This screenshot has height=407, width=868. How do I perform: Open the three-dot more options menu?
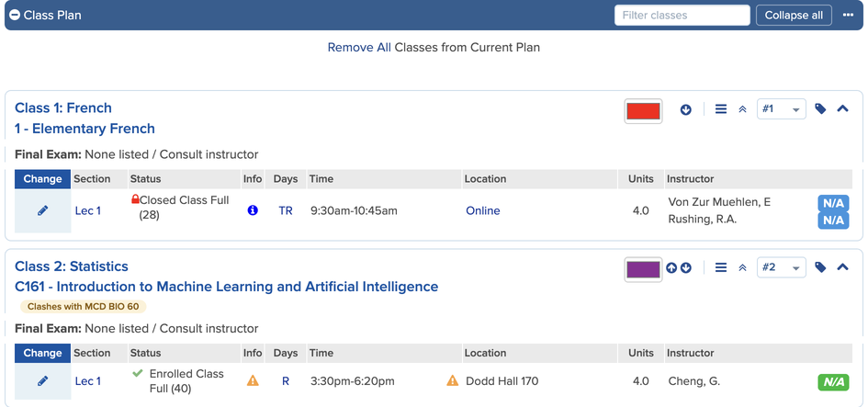click(x=848, y=15)
